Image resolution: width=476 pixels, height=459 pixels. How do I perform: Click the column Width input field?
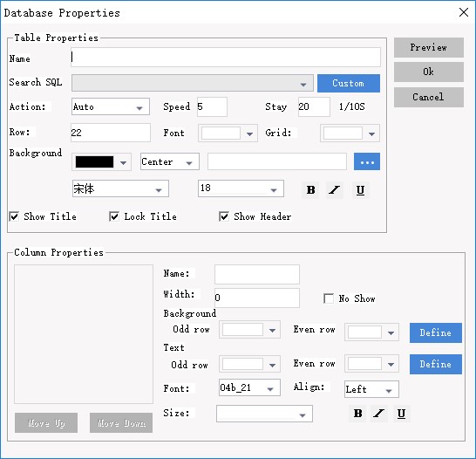pyautogui.click(x=257, y=298)
